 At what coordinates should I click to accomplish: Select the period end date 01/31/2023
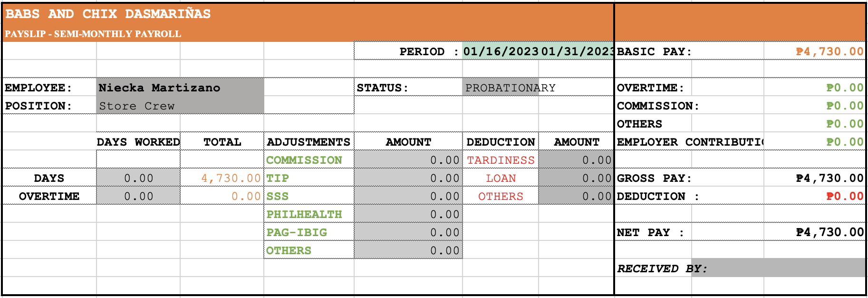(x=577, y=51)
